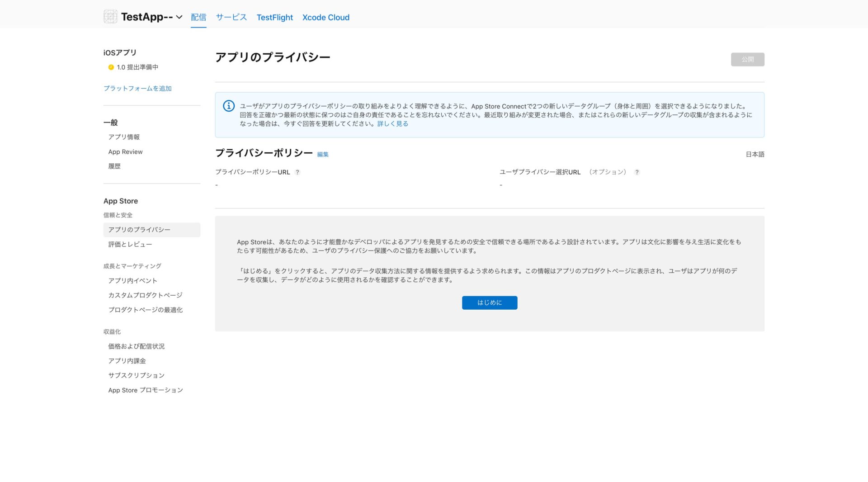Screen dimensions: 868x482
Task: Click the TestApp placeholder app icon
Action: point(110,17)
